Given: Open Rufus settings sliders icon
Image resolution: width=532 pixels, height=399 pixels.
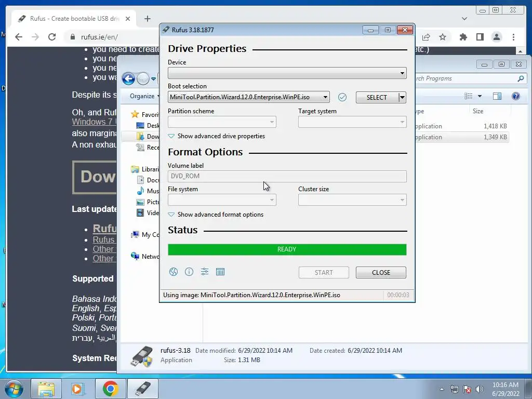Looking at the screenshot, I should pos(205,272).
